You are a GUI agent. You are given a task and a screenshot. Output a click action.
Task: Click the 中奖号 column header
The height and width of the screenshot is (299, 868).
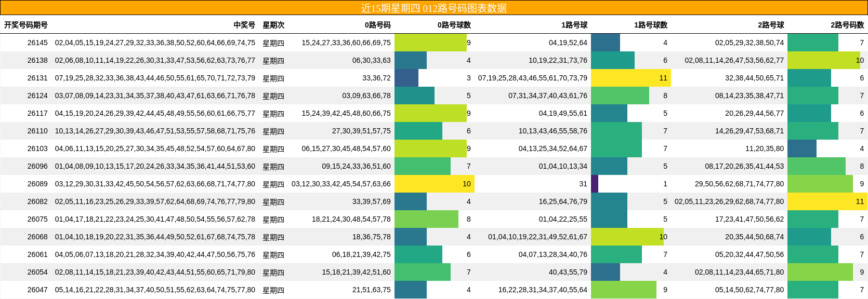[x=244, y=25]
